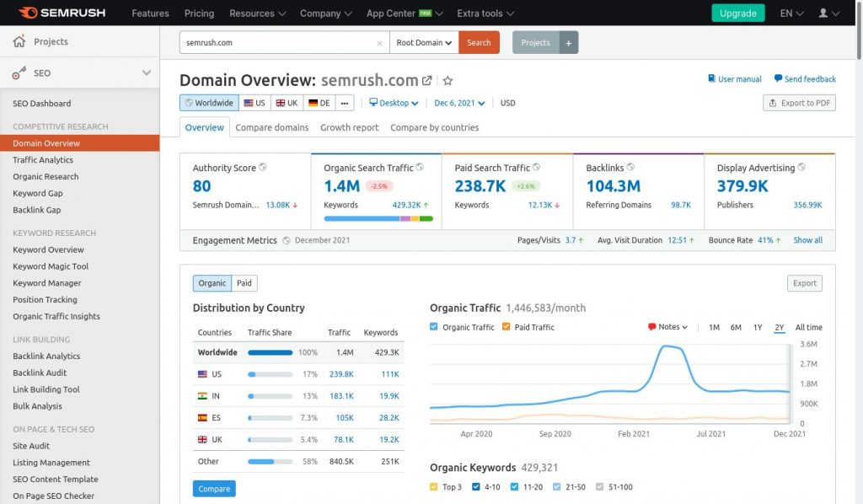Image resolution: width=863 pixels, height=504 pixels.
Task: Click the orange Search button
Action: point(479,42)
